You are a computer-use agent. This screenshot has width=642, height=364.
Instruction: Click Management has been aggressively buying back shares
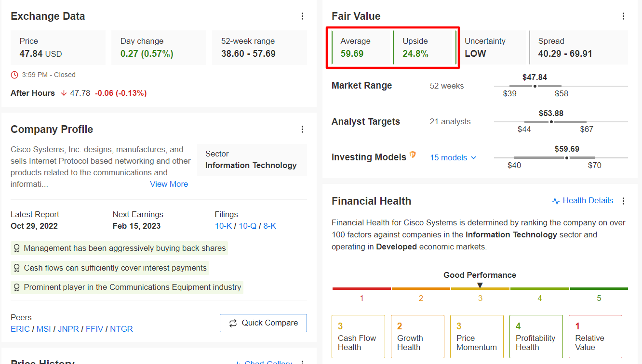[x=125, y=248]
